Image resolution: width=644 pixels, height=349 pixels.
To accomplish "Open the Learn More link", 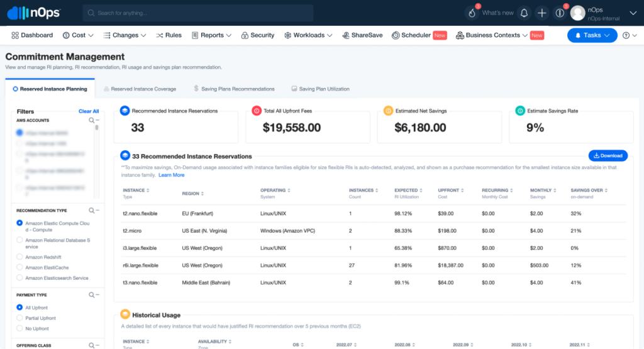I will 171,175.
